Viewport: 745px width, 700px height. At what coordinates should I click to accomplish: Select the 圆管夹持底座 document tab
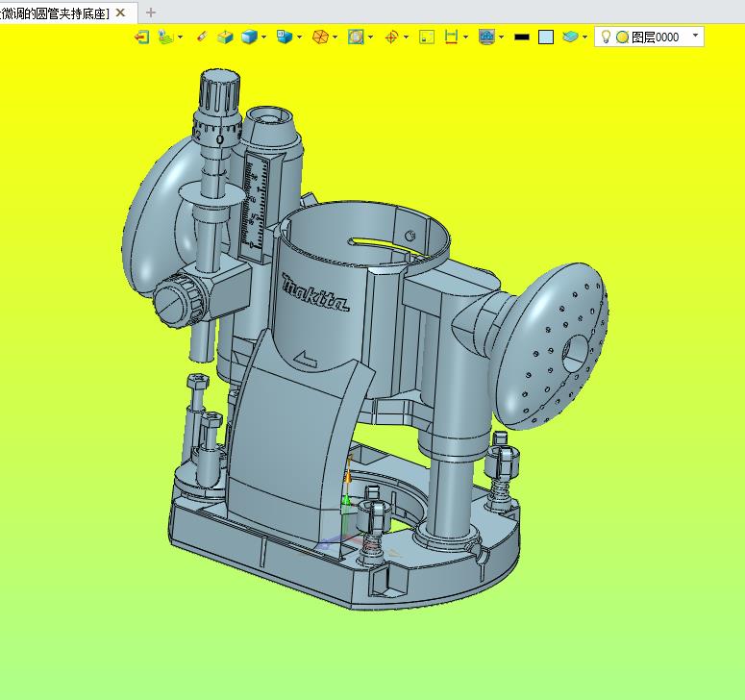[x=55, y=12]
